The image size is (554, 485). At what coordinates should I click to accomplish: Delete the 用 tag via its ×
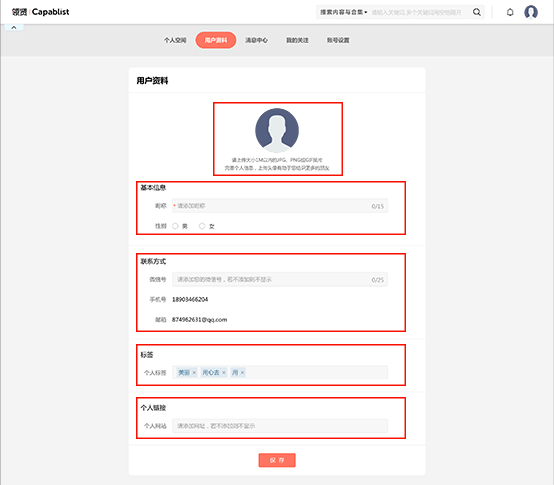click(x=242, y=373)
